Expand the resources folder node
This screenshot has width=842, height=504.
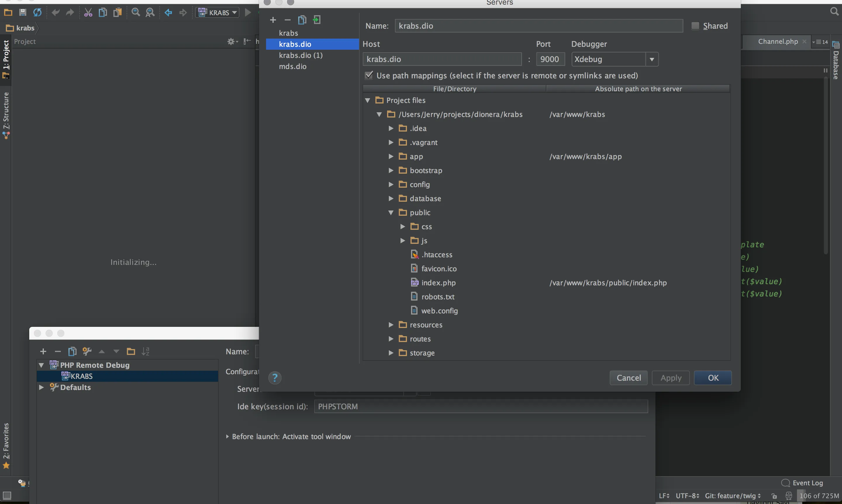(x=391, y=325)
